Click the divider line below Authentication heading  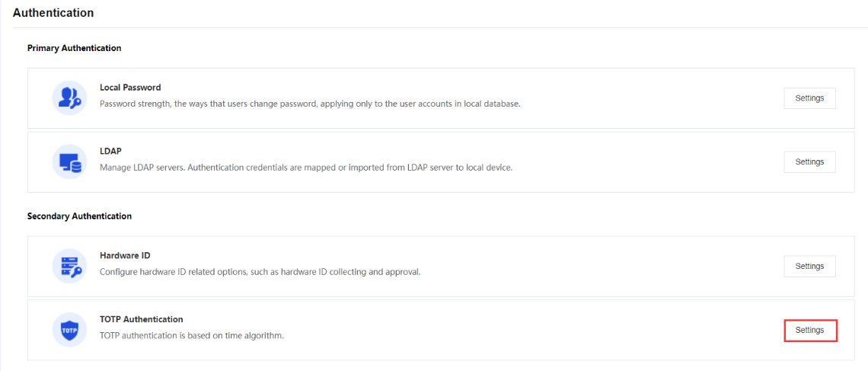(434, 27)
